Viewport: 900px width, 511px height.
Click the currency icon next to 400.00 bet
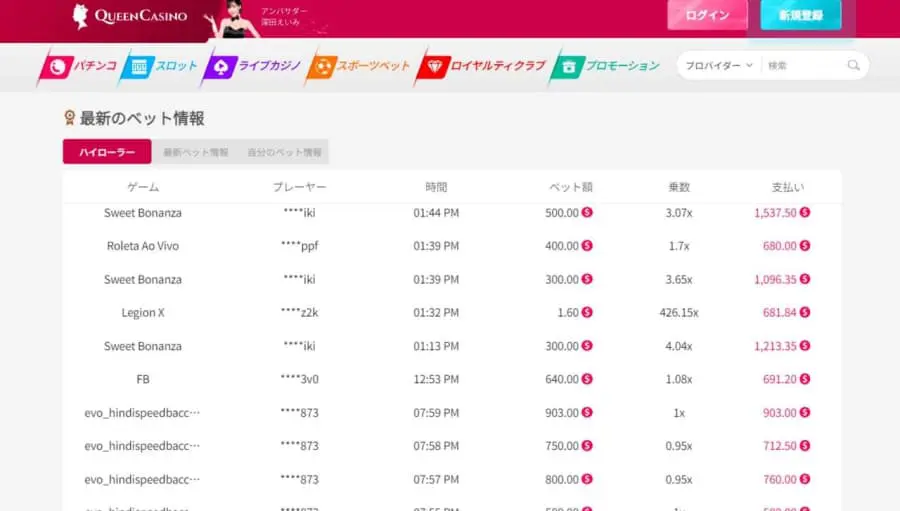tap(587, 246)
